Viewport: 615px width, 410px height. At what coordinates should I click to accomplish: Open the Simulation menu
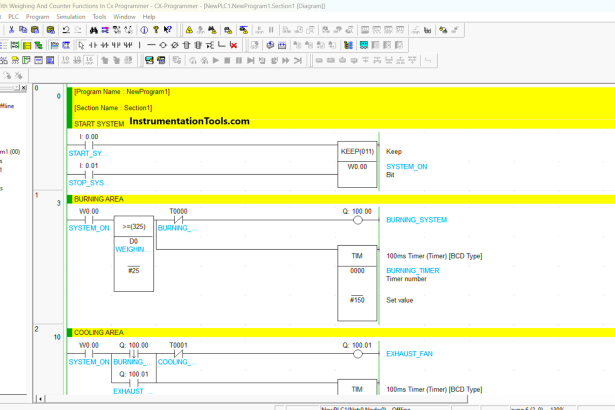click(70, 17)
